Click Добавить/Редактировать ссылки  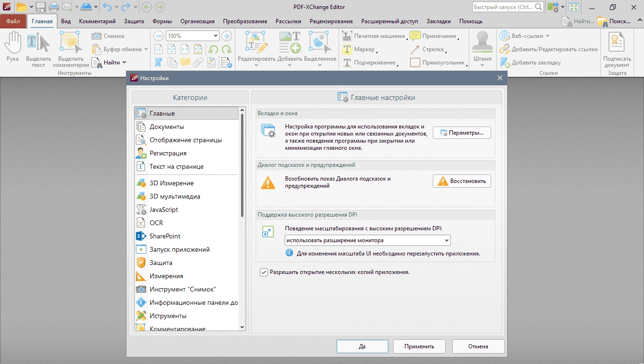pyautogui.click(x=549, y=49)
